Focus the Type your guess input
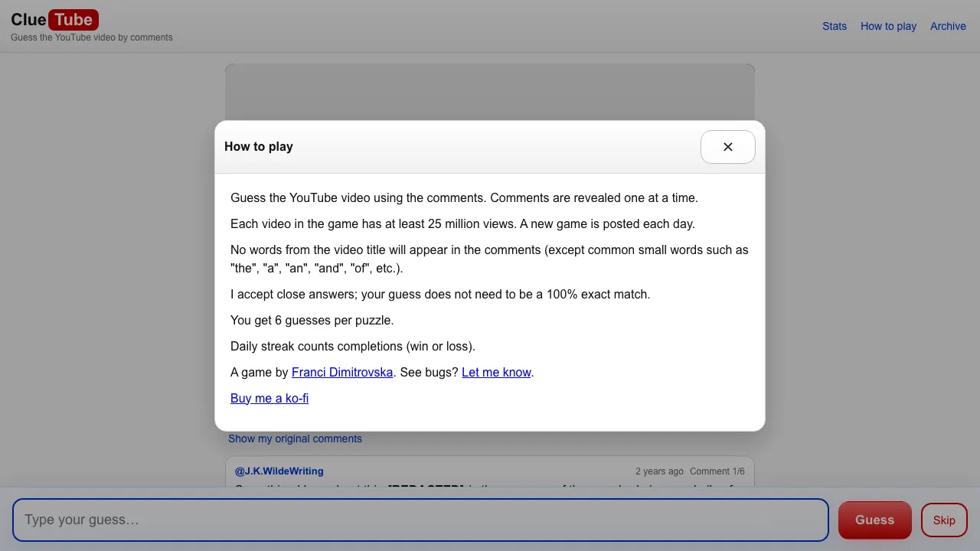This screenshot has height=551, width=980. [420, 520]
